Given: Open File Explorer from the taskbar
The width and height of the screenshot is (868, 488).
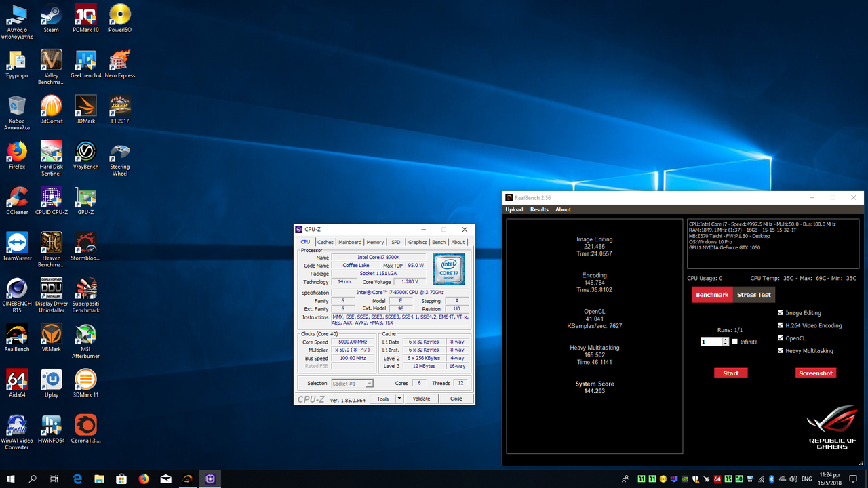Looking at the screenshot, I should (100, 479).
